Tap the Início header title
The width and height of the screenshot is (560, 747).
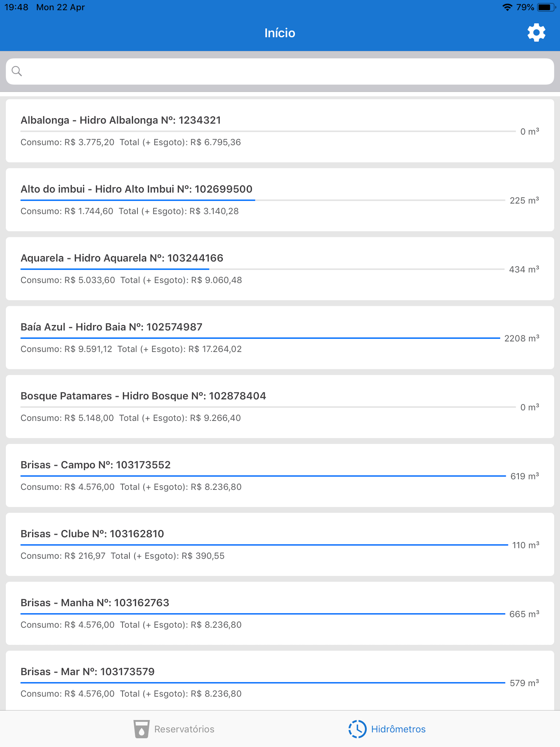[x=280, y=33]
